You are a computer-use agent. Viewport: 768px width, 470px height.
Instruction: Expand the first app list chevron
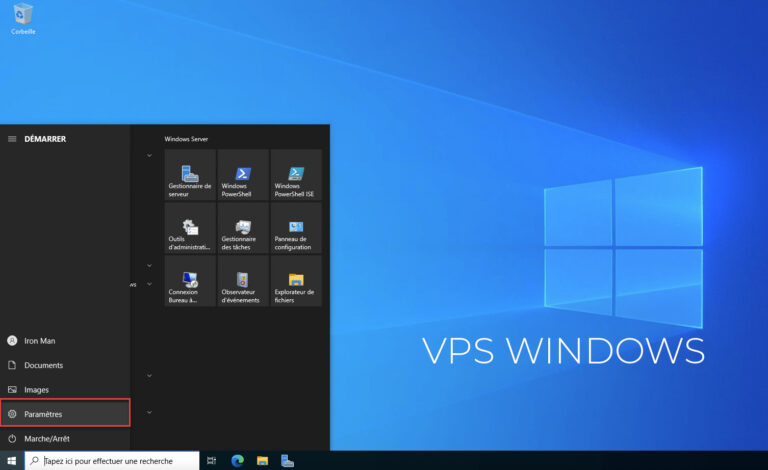[149, 156]
